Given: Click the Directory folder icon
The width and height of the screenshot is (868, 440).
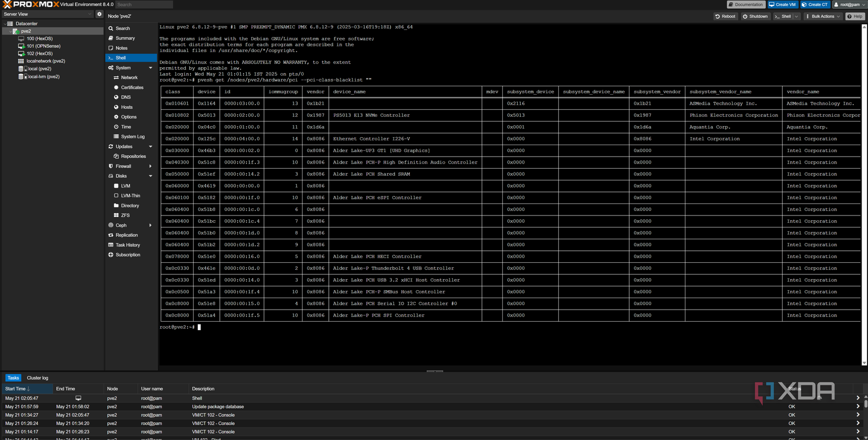Looking at the screenshot, I should pos(116,206).
